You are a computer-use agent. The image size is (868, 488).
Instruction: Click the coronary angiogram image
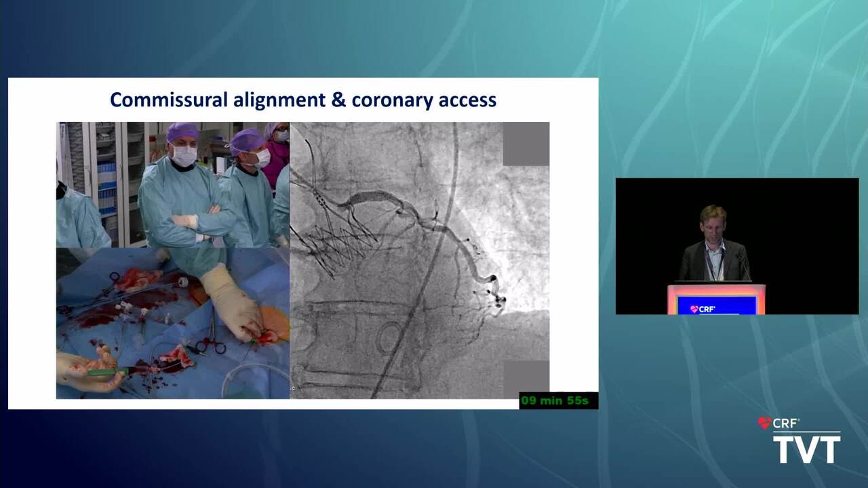420,260
